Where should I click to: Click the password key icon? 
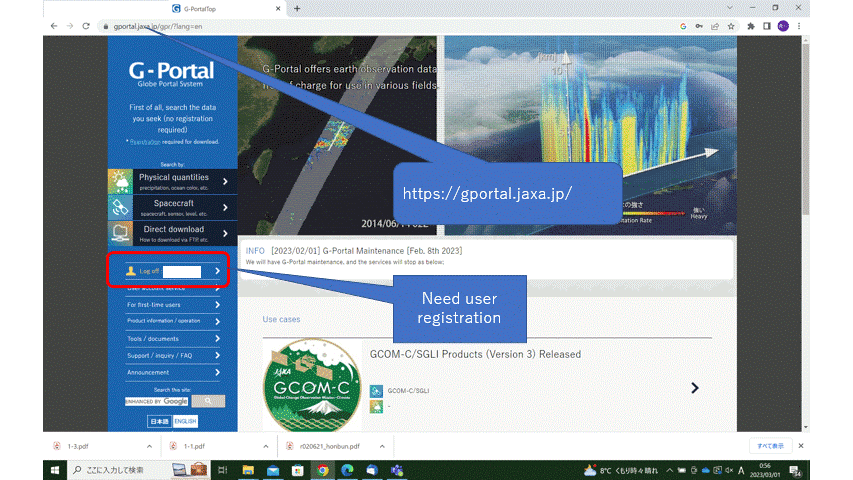tap(699, 26)
